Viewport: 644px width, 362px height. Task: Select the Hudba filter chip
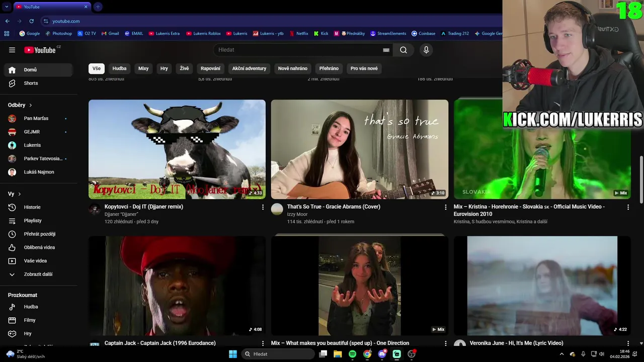[119, 68]
